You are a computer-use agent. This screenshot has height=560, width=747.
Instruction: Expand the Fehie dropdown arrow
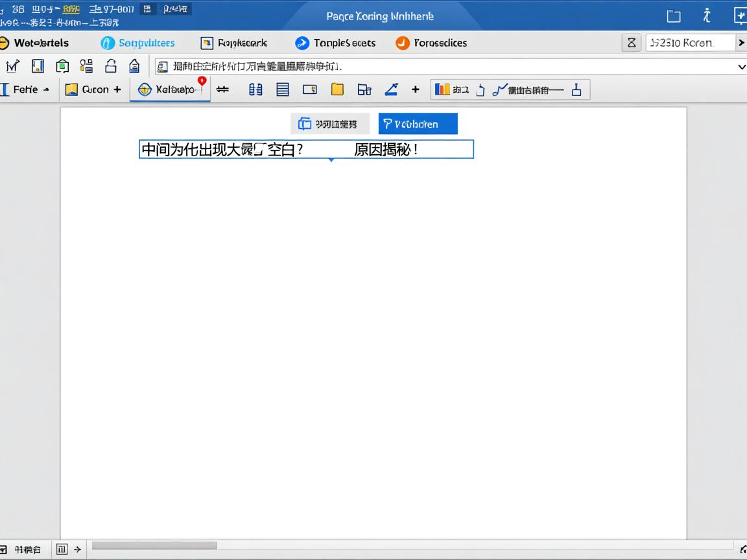point(46,90)
